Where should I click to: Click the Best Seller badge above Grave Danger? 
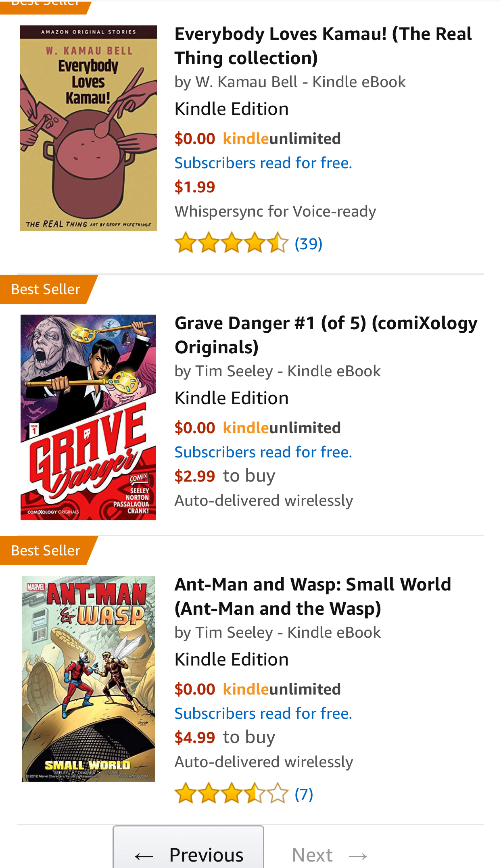pyautogui.click(x=46, y=289)
